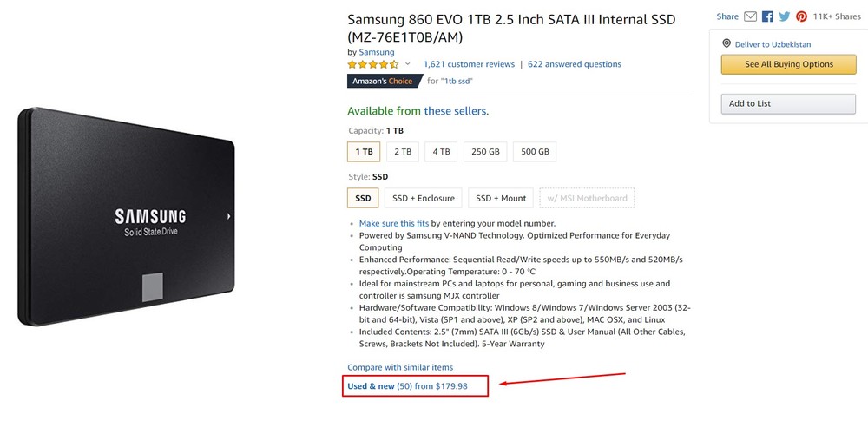The image size is (868, 421).
Task: Share via the email envelope icon
Action: pyautogui.click(x=751, y=16)
